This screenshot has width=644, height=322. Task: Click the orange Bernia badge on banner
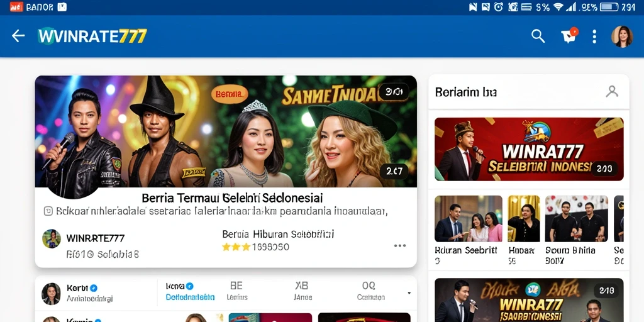230,94
